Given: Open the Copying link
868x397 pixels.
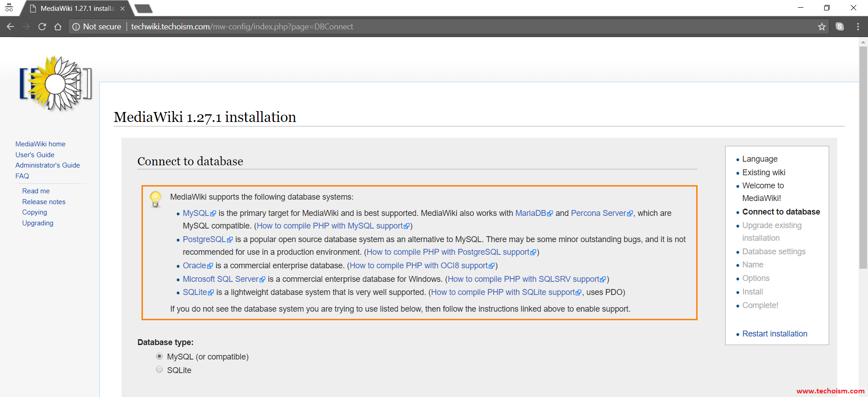Looking at the screenshot, I should coord(34,212).
